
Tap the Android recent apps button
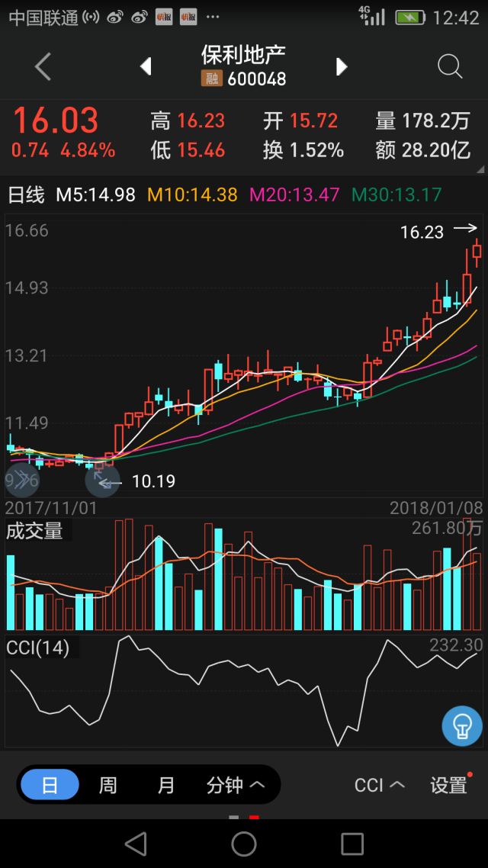(x=352, y=844)
